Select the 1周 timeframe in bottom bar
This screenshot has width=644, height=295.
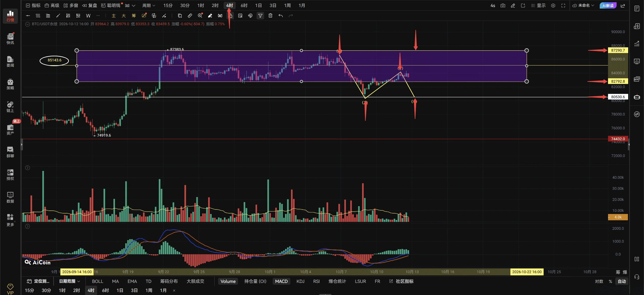tap(149, 290)
